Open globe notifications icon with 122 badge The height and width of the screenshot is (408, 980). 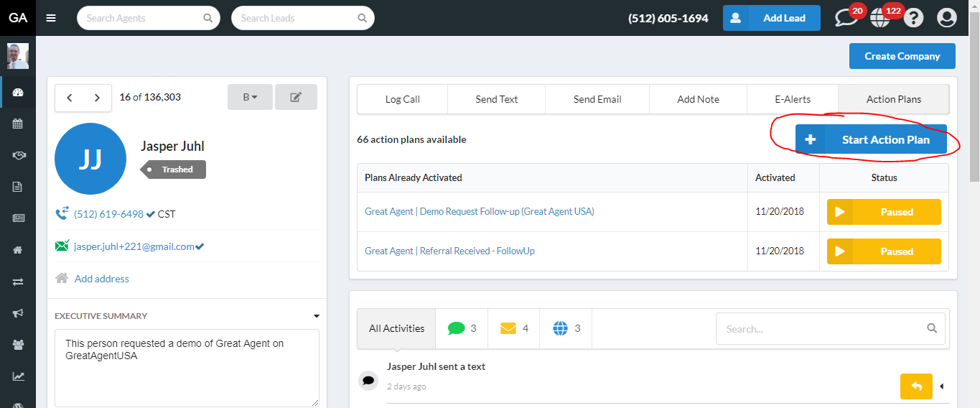pos(880,18)
